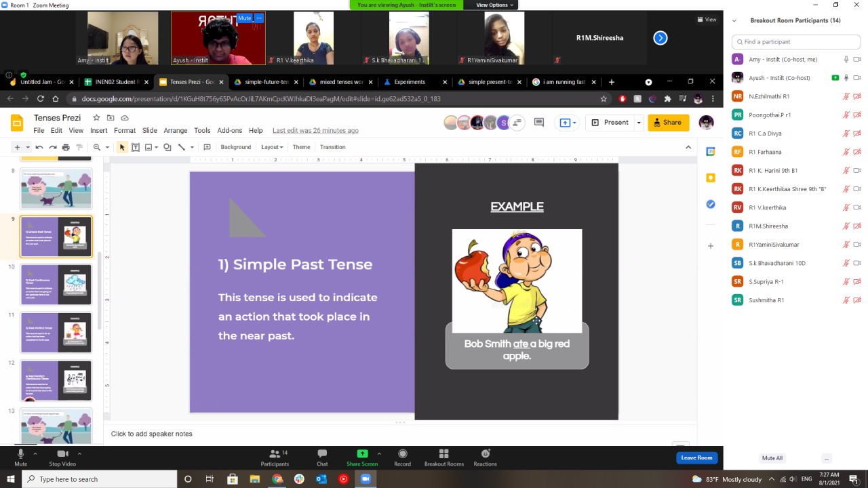Open Chrome extensions puzzle icon
The width and height of the screenshot is (868, 488).
coord(667,98)
